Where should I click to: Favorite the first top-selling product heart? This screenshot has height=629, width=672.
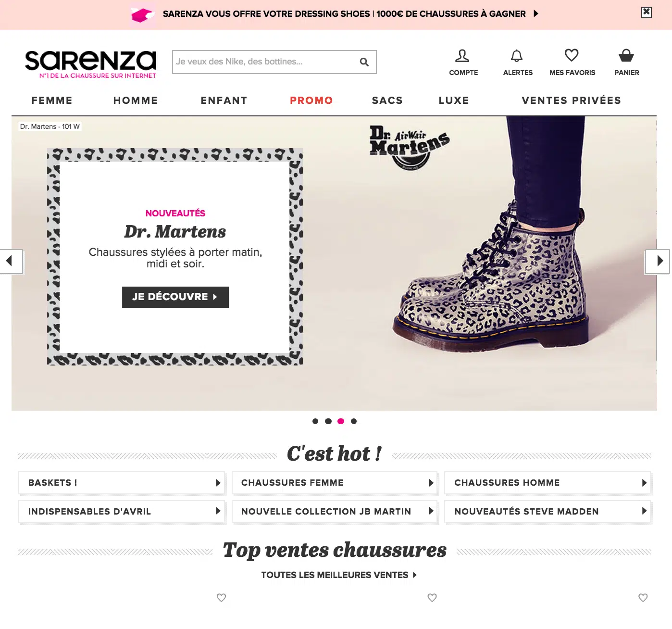[221, 598]
